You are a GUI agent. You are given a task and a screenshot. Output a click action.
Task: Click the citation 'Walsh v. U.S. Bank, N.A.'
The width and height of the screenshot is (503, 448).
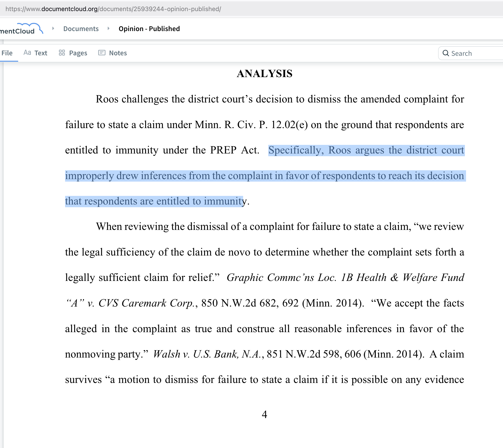click(x=207, y=354)
